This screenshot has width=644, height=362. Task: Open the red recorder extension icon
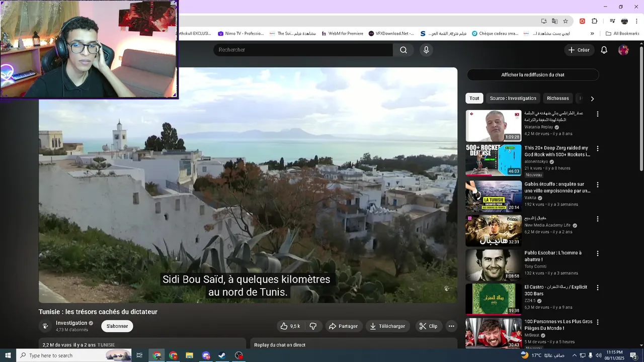click(582, 21)
